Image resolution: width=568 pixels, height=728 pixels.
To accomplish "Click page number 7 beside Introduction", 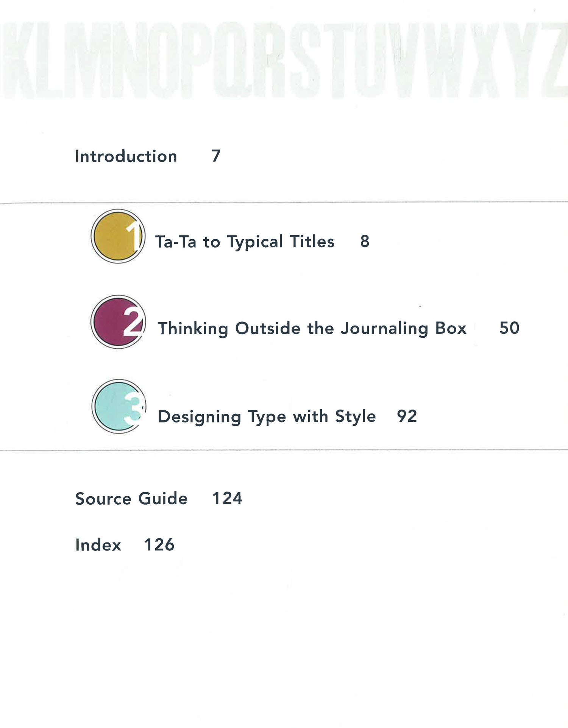I will click(216, 156).
